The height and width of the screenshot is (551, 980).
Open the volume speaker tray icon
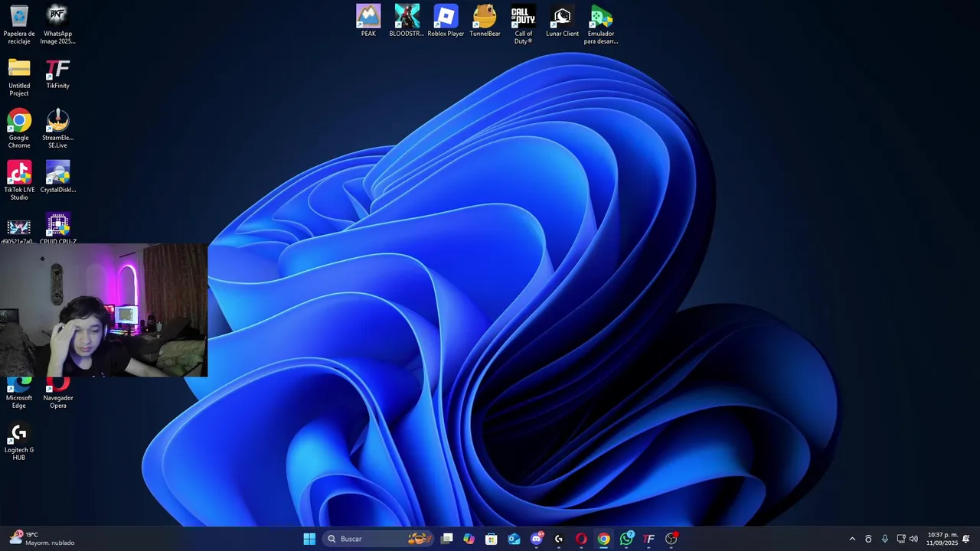coord(913,539)
